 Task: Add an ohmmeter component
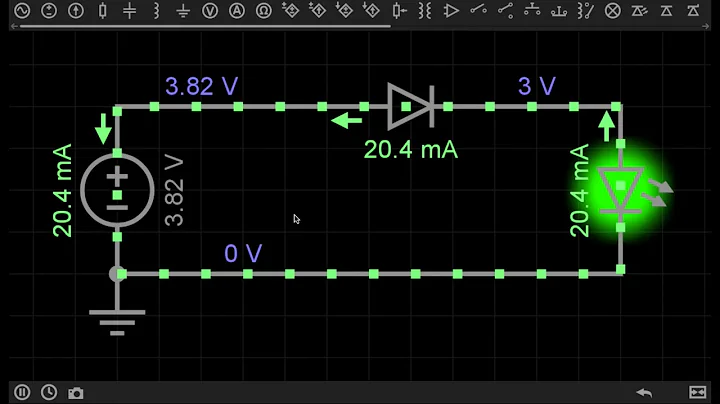[x=264, y=11]
